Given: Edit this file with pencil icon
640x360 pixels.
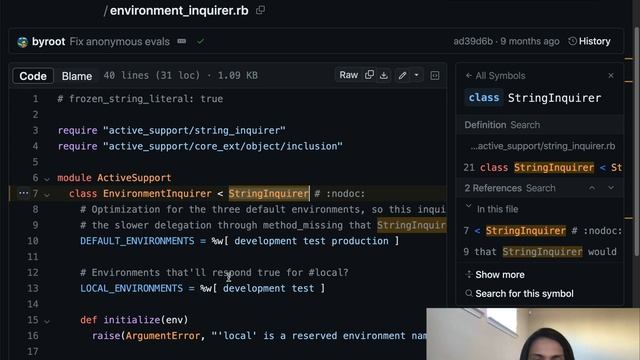Looking at the screenshot, I should 402,75.
